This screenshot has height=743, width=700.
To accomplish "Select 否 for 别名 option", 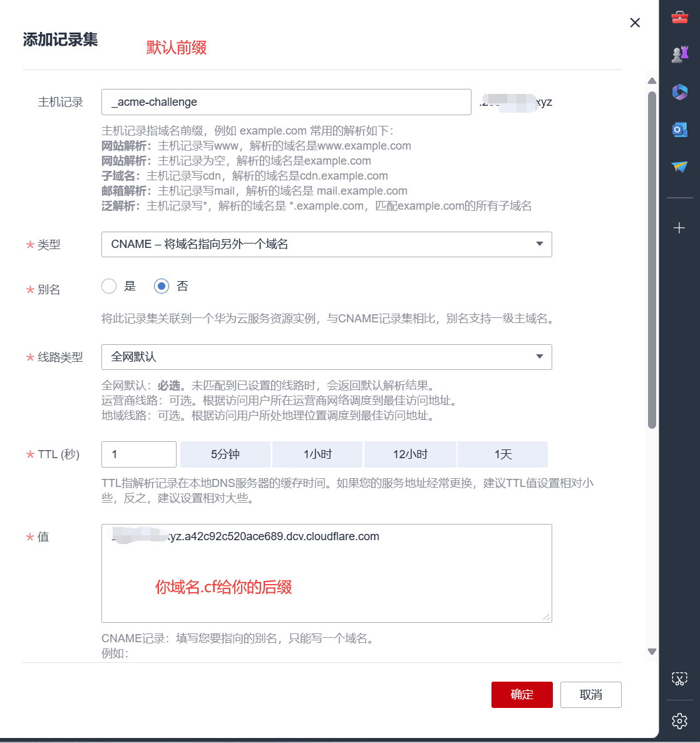I will tap(161, 286).
